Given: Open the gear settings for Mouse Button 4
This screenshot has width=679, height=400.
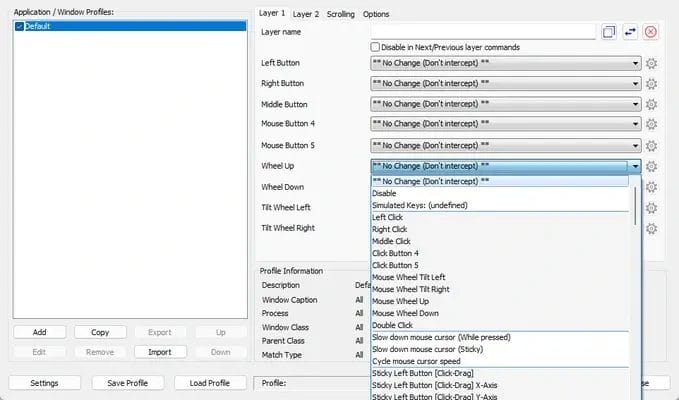Looking at the screenshot, I should (x=651, y=125).
